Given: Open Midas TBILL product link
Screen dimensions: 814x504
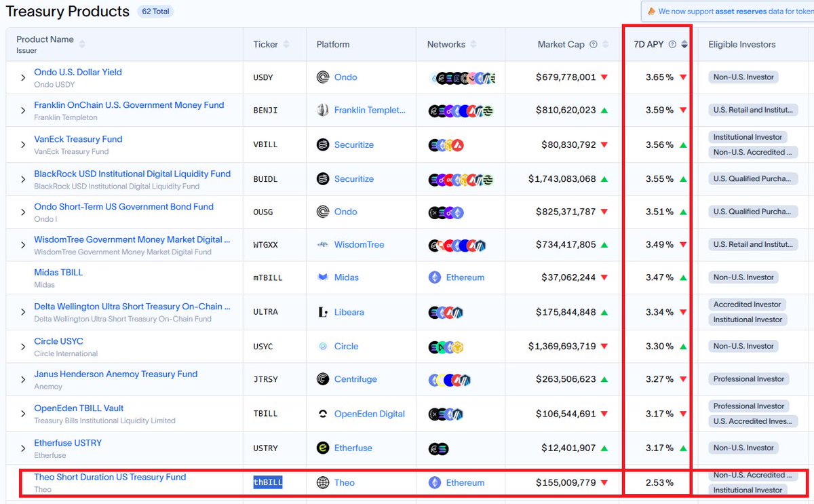Looking at the screenshot, I should pos(58,272).
